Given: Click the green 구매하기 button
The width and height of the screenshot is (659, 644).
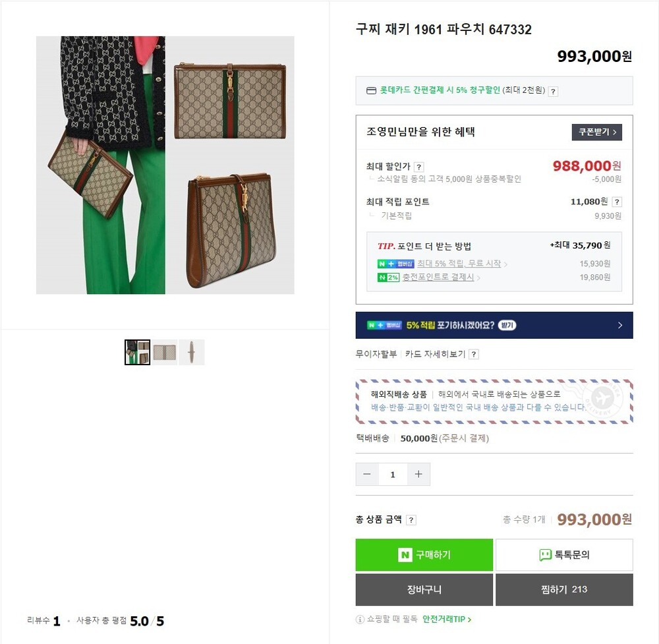Looking at the screenshot, I should [x=424, y=555].
